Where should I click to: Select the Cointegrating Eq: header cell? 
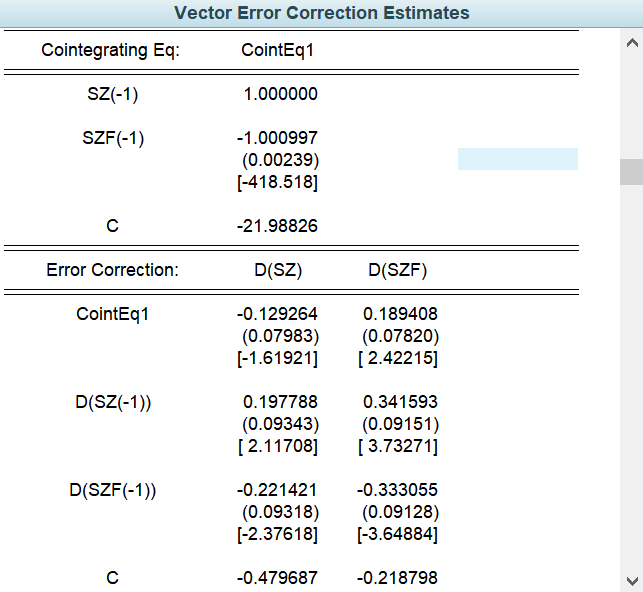pyautogui.click(x=111, y=50)
